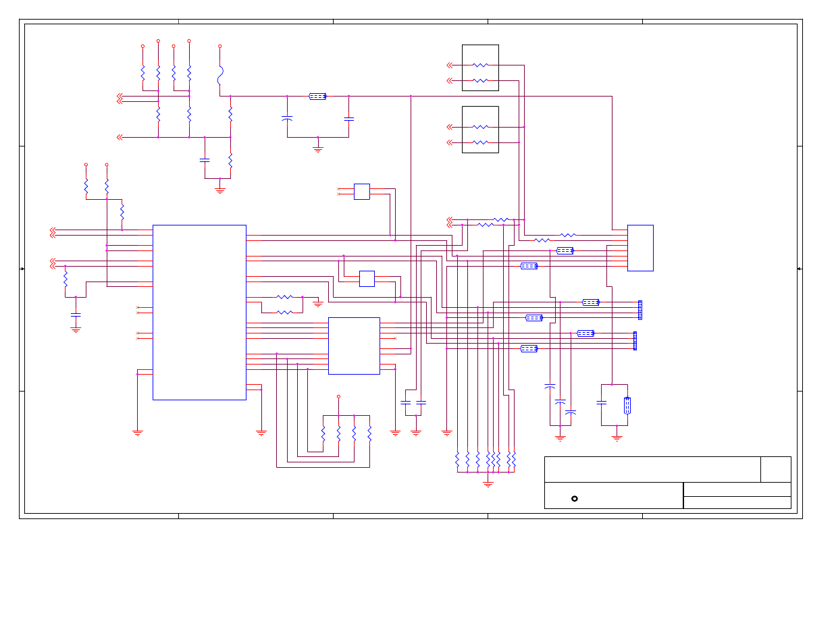Select the upper of the two horizontal IC resistors

[285, 297]
